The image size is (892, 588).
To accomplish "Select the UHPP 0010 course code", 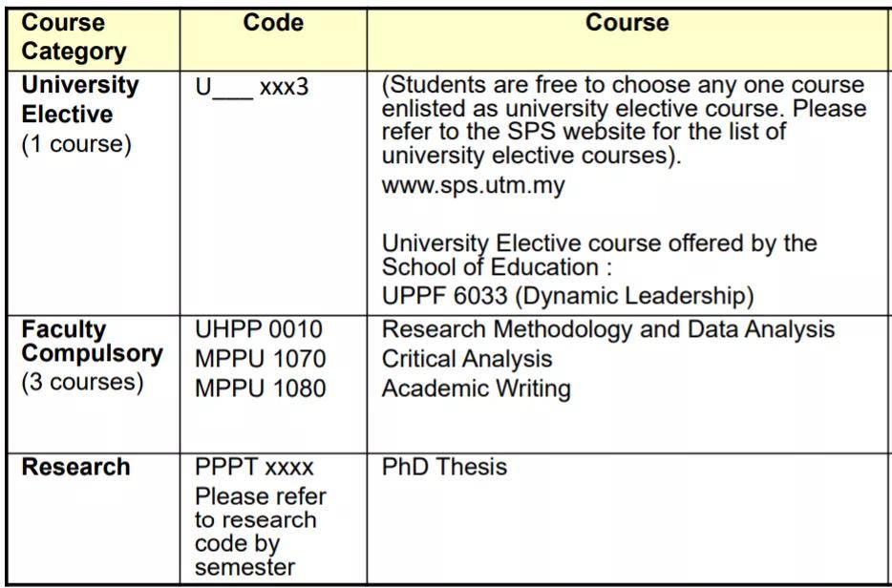I will coord(258,329).
